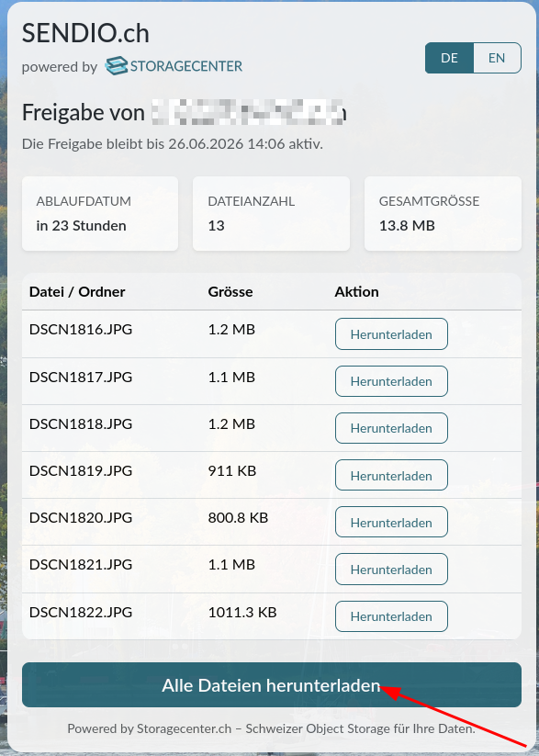Click the Gesamtgrösse card showing 13.8 MB
539x756 pixels.
pos(443,214)
